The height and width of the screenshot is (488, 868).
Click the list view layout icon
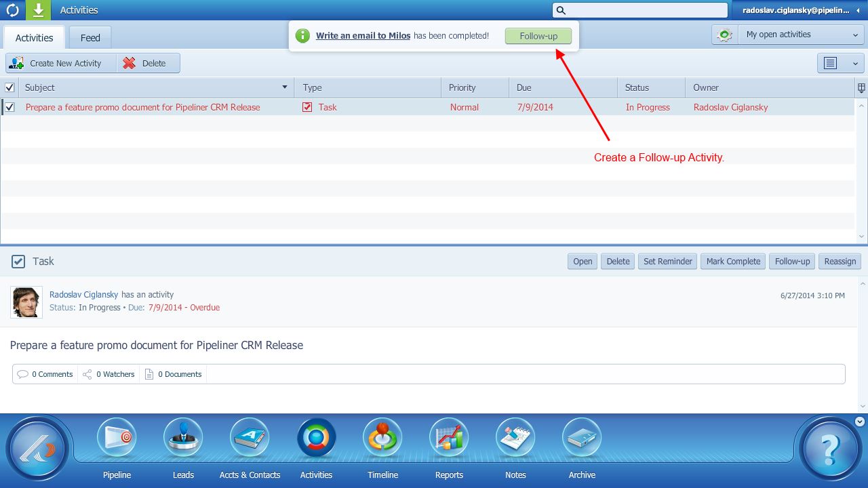point(830,63)
